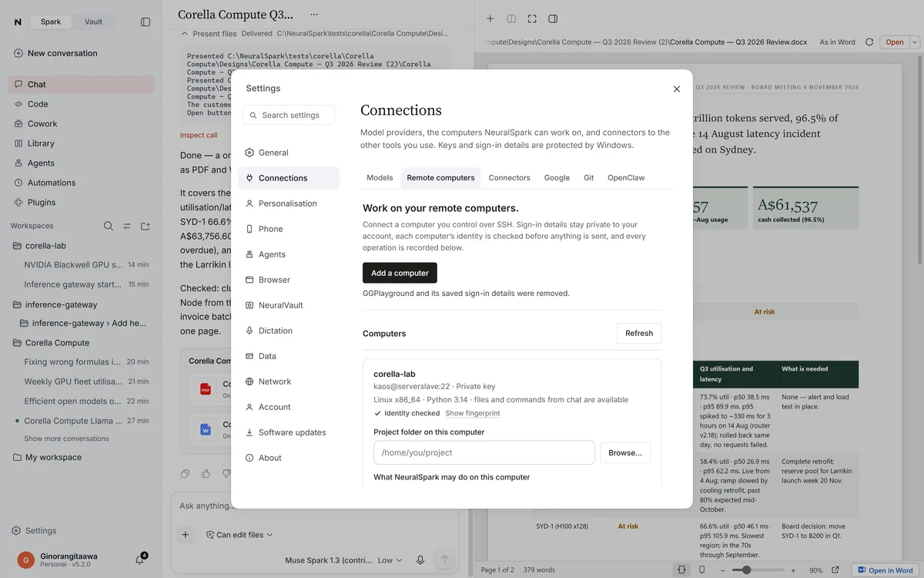Click Open in Word button
Image resolution: width=924 pixels, height=578 pixels.
click(x=885, y=570)
